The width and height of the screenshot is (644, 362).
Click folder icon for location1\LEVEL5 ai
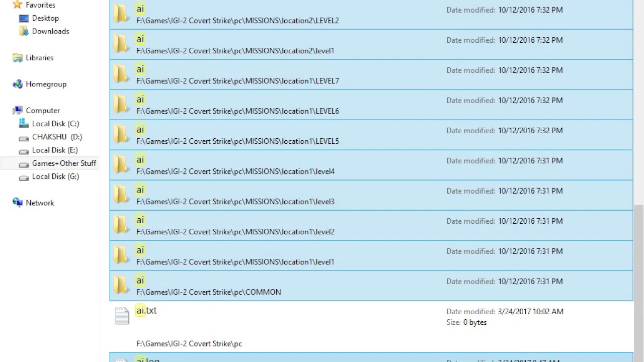coord(121,134)
